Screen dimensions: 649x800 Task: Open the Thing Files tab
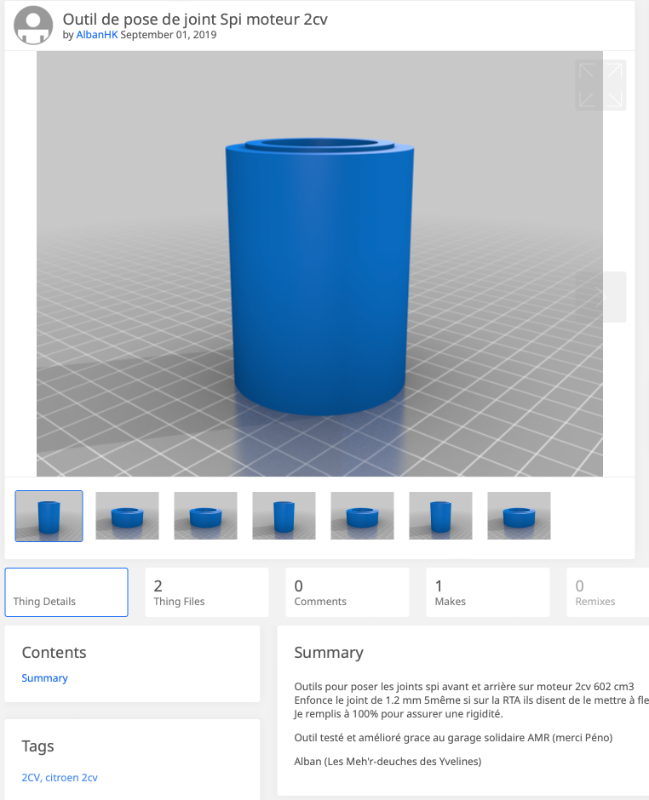207,592
